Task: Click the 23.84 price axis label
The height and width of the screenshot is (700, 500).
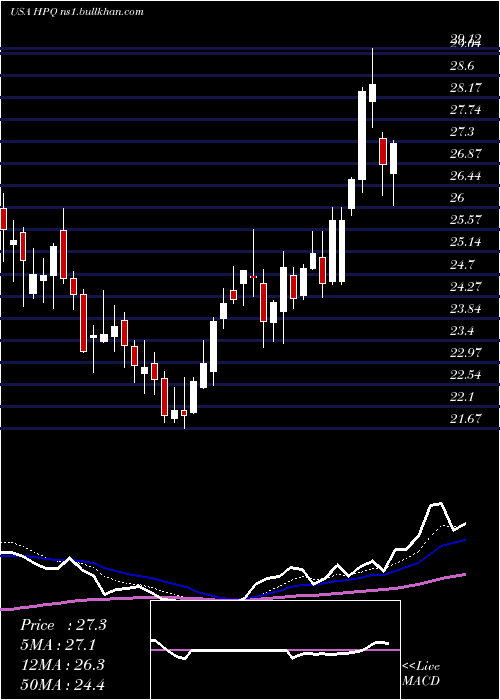Action: tap(466, 308)
